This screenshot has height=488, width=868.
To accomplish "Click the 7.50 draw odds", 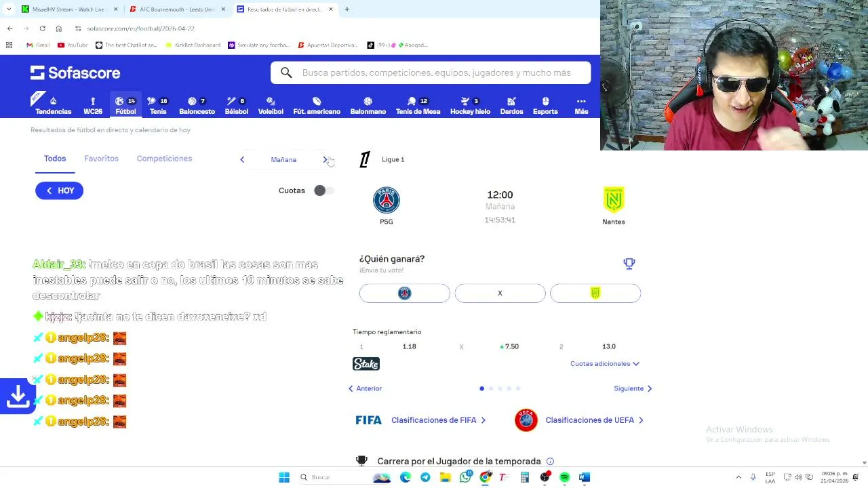I will 509,346.
